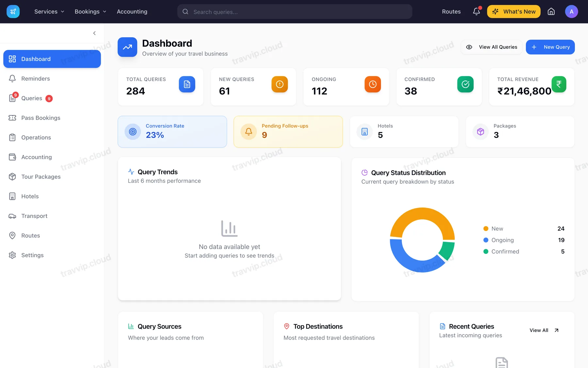
Task: Click the blue Ongoing legend dot
Action: point(486,240)
